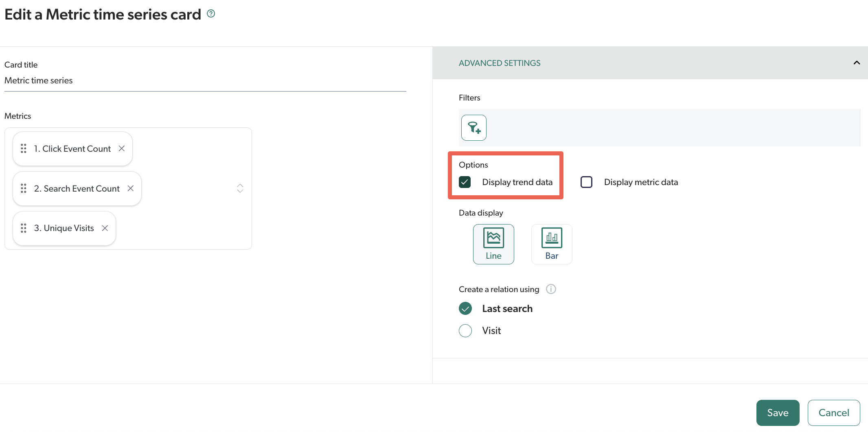Image resolution: width=868 pixels, height=432 pixels.
Task: Click the metrics reorder sort arrows
Action: (240, 188)
